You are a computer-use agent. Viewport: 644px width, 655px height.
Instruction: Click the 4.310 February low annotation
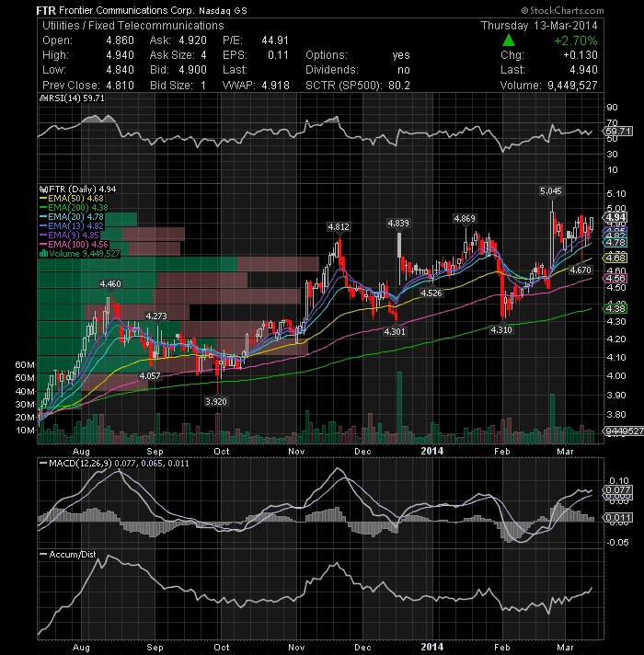501,330
